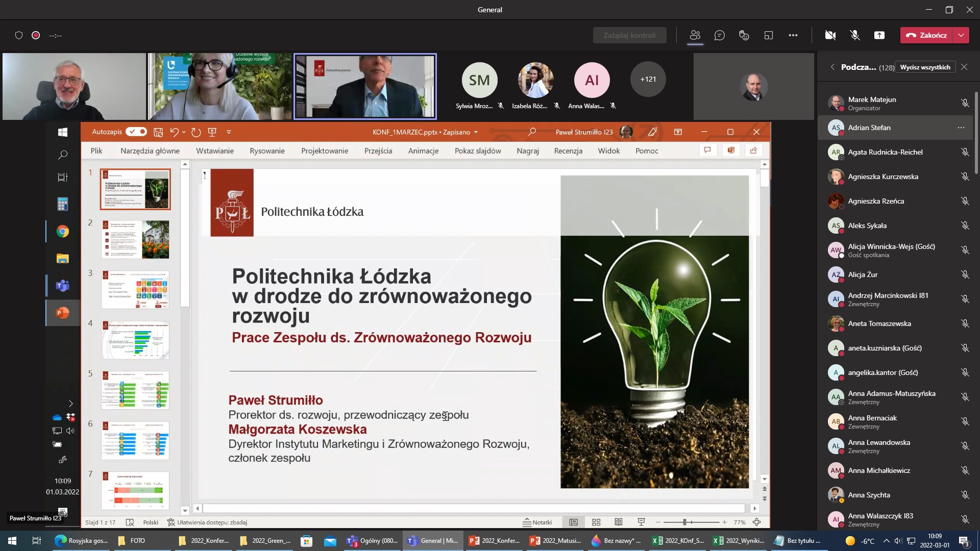Start slideshow from the status bar icon
980x551 pixels.
(641, 522)
